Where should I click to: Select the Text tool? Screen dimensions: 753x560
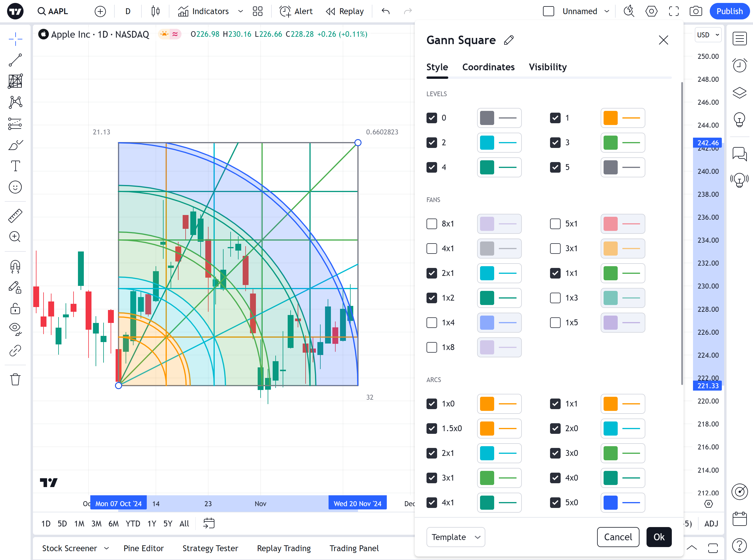15,166
